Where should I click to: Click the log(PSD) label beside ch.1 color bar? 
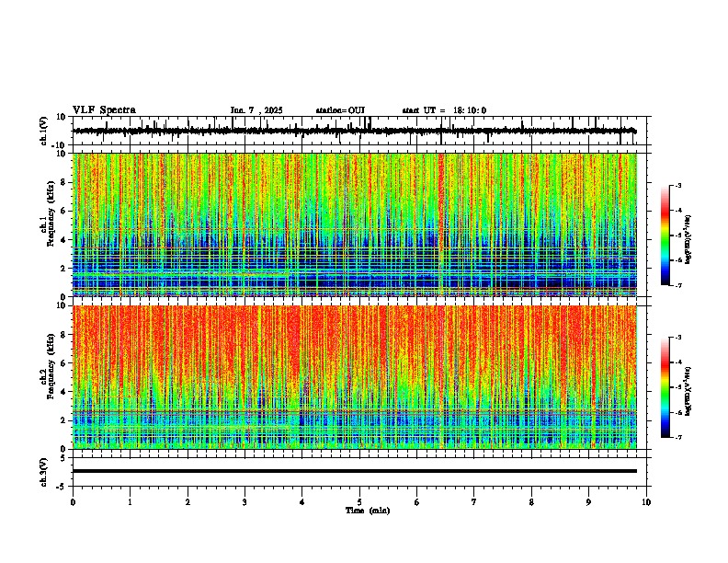(x=688, y=240)
